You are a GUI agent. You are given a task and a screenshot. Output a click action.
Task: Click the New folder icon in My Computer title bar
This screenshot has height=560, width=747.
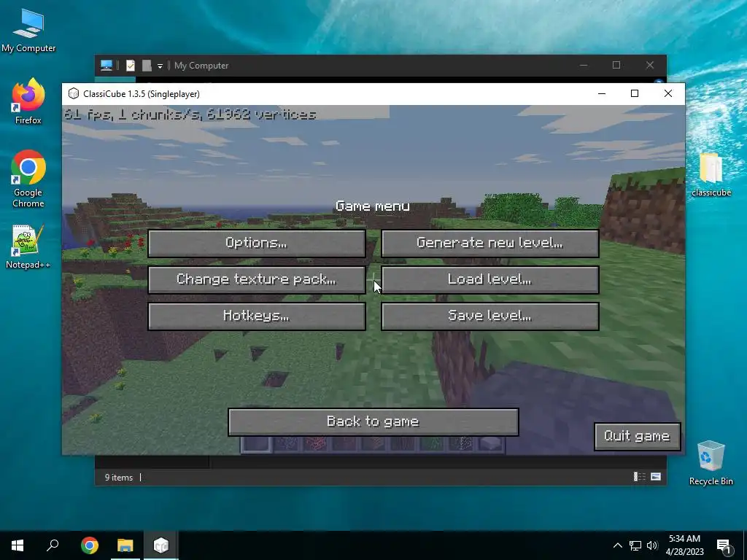[x=147, y=65]
